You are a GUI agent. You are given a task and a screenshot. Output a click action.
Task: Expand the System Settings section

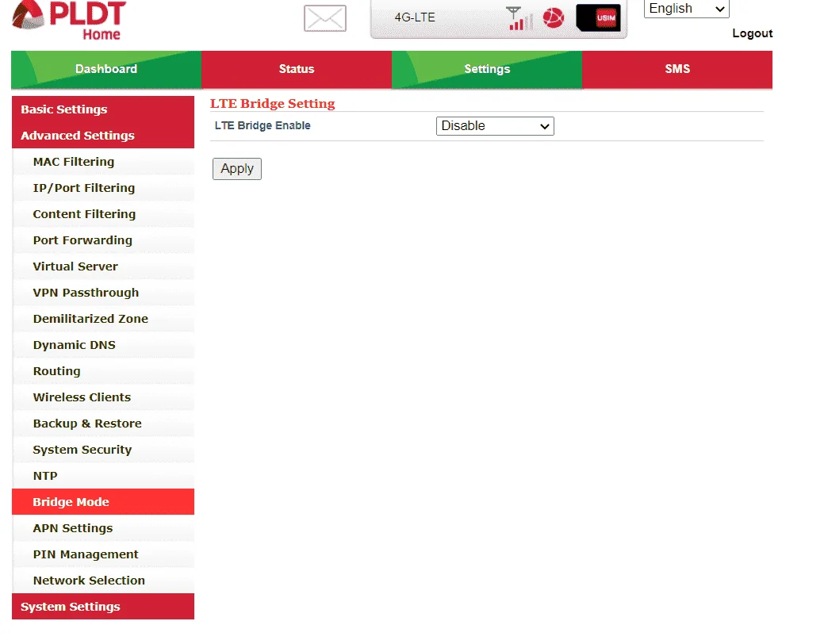point(103,607)
